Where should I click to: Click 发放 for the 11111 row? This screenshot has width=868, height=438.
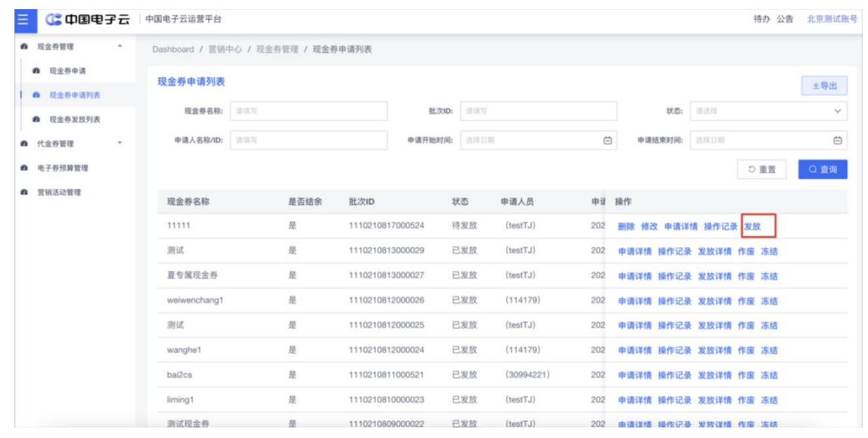753,227
